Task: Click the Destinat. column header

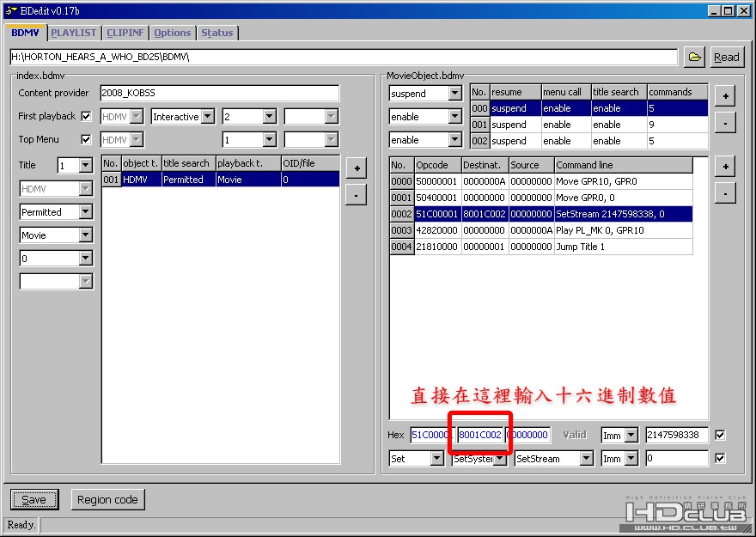Action: [485, 165]
